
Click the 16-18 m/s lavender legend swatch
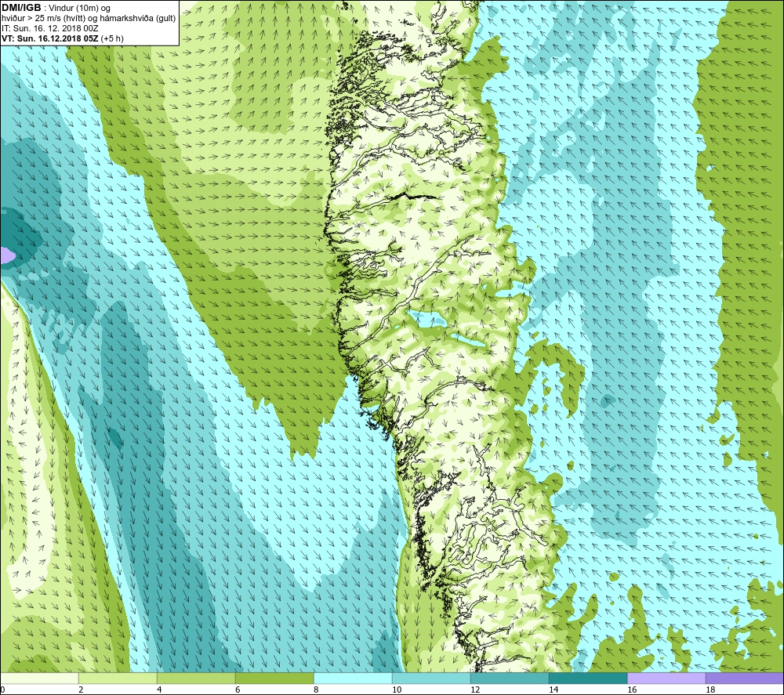click(666, 678)
